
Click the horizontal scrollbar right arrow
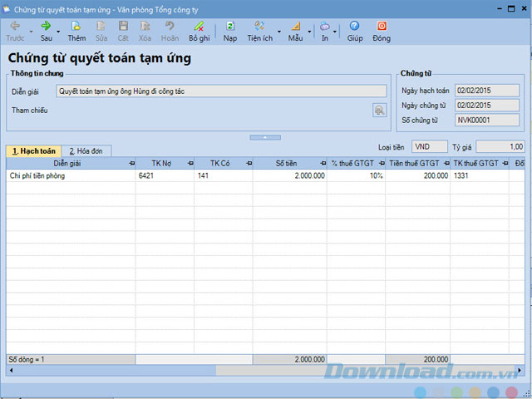click(x=519, y=370)
